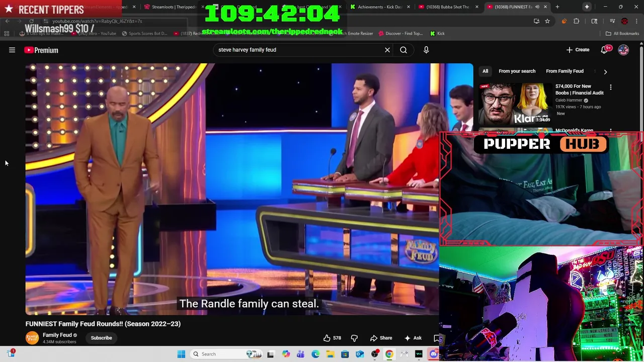
Task: Clear the search box with the X
Action: pos(387,50)
